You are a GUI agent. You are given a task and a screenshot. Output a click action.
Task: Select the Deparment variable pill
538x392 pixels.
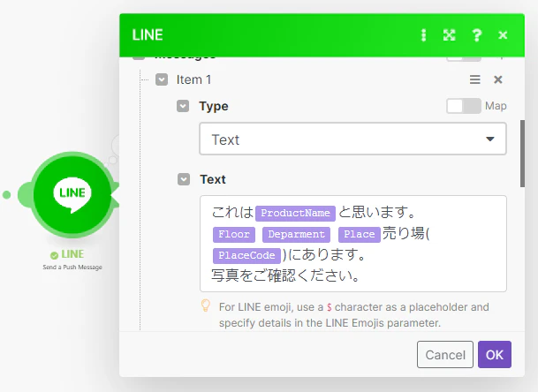point(296,234)
